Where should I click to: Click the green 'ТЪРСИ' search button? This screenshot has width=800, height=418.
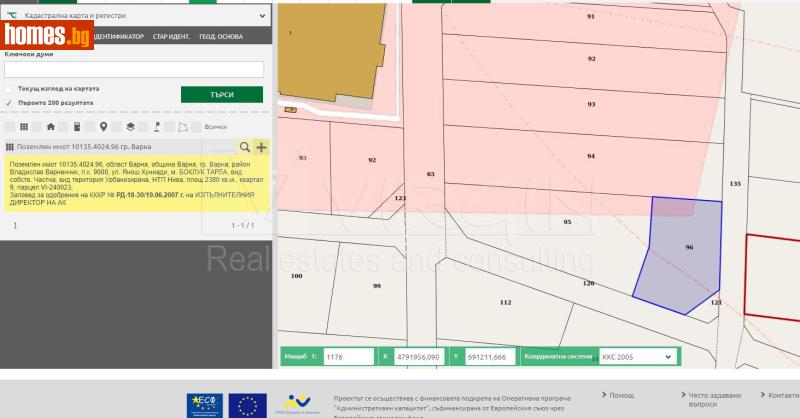222,94
